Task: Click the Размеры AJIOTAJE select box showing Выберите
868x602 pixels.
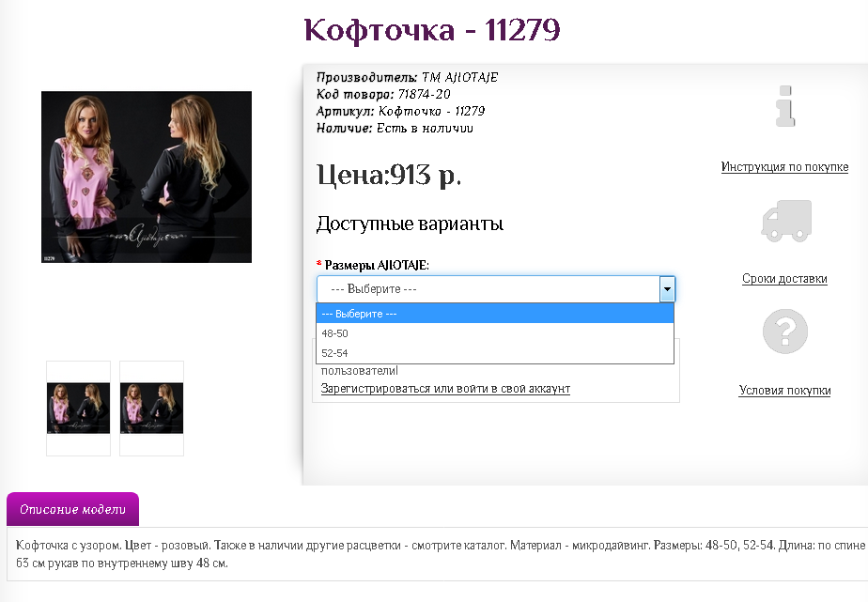Action: [x=496, y=289]
